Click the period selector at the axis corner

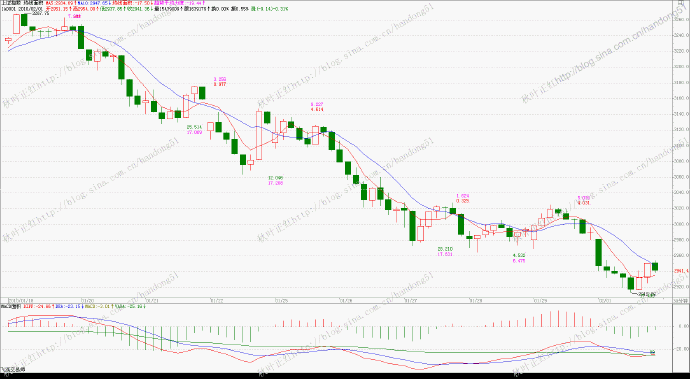pyautogui.click(x=681, y=301)
